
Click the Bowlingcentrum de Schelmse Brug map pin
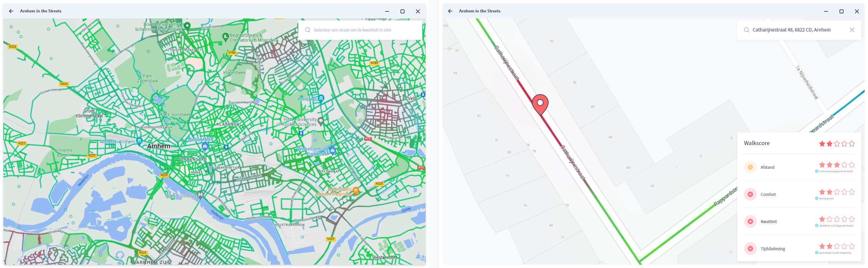point(187,26)
